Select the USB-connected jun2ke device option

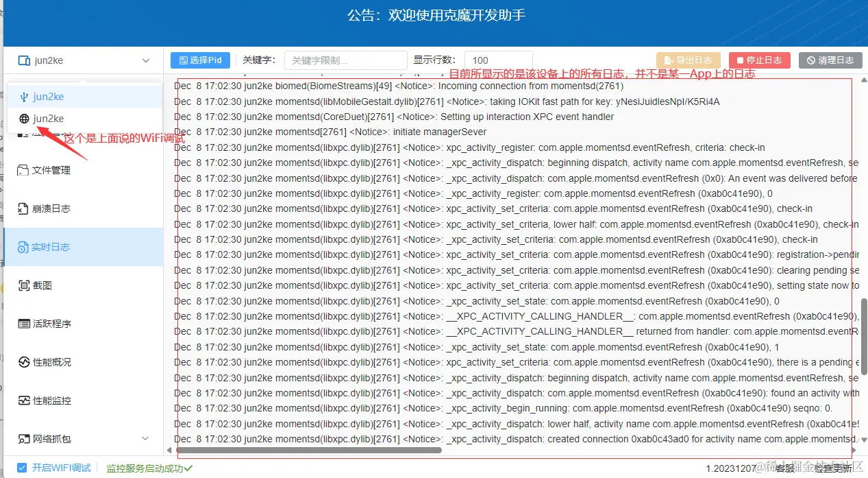[84, 97]
